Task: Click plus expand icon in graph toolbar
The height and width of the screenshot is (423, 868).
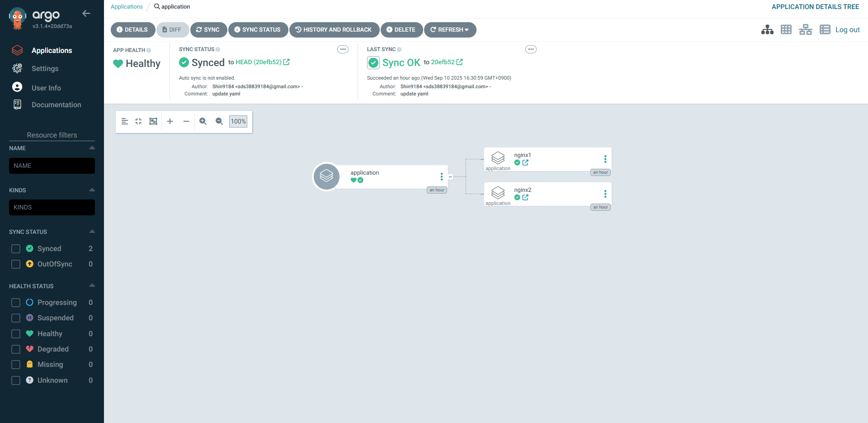Action: [x=170, y=121]
